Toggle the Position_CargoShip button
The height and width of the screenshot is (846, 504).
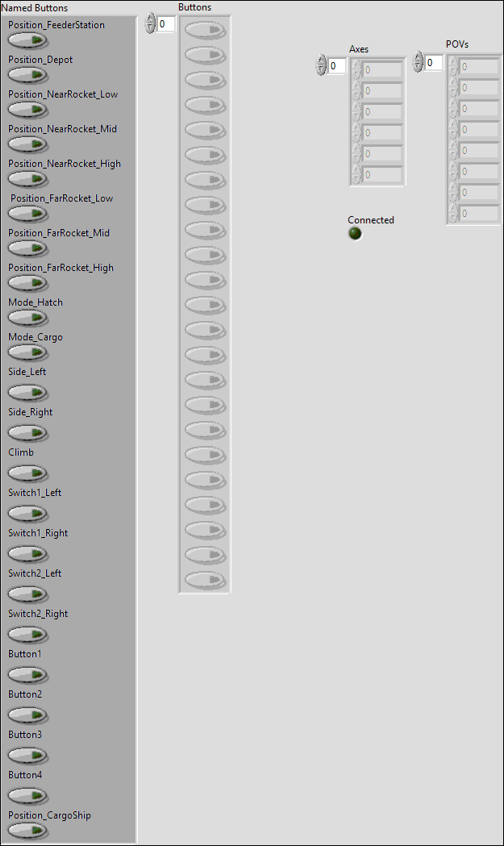[27, 831]
